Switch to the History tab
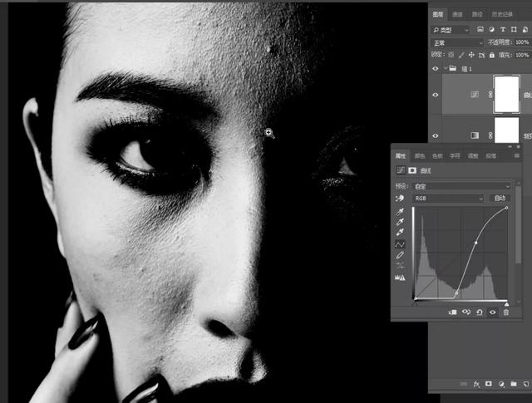The width and height of the screenshot is (532, 403). pos(502,14)
